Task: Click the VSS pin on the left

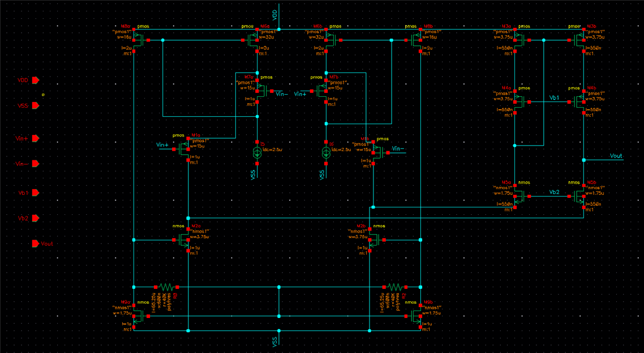Action: 36,106
